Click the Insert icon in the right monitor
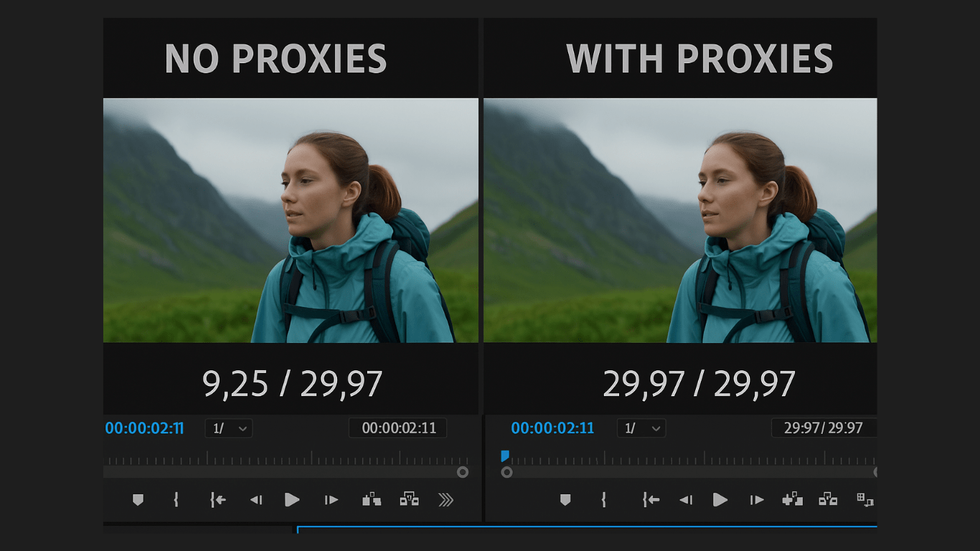The height and width of the screenshot is (551, 980). (792, 499)
